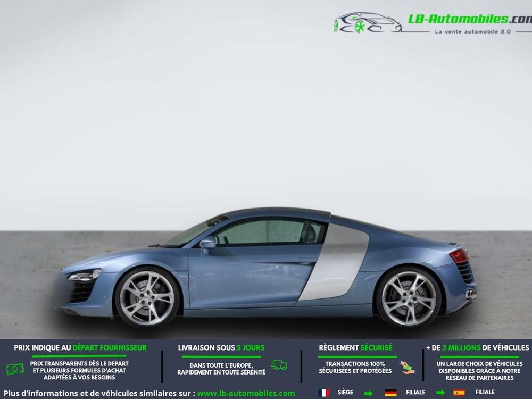
Task: Open the www.lb-automobiles.com link
Action: pyautogui.click(x=246, y=394)
